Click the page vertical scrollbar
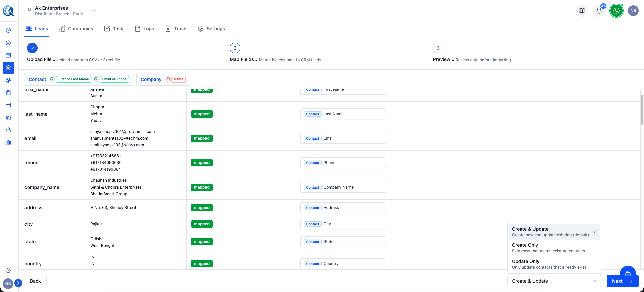Screen dimensions: 644x292 [x=642, y=110]
